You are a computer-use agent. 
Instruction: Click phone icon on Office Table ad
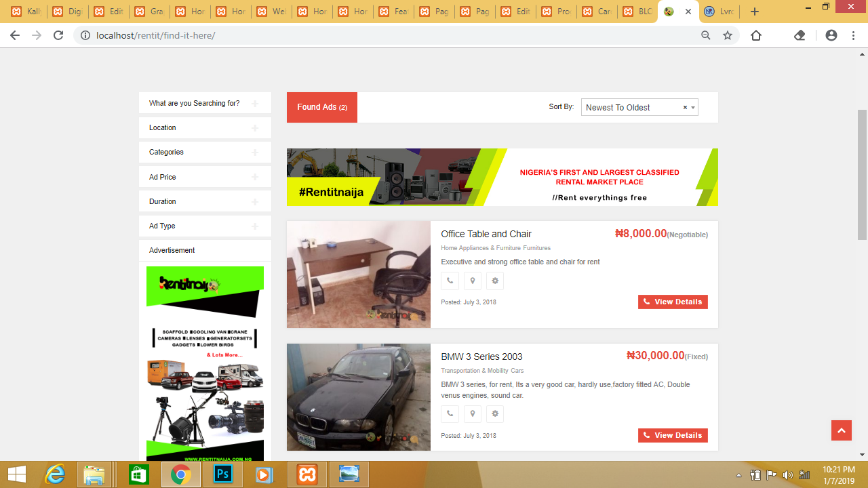pyautogui.click(x=450, y=281)
